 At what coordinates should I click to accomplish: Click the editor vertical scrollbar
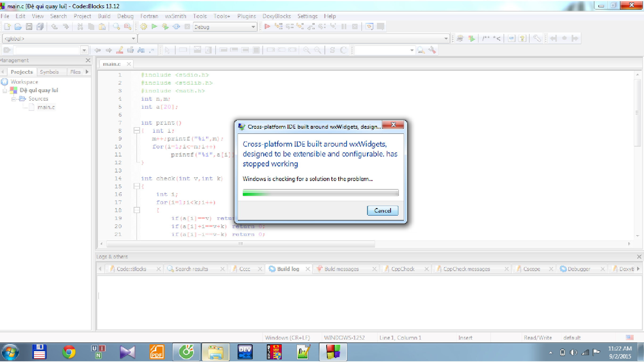(x=637, y=112)
